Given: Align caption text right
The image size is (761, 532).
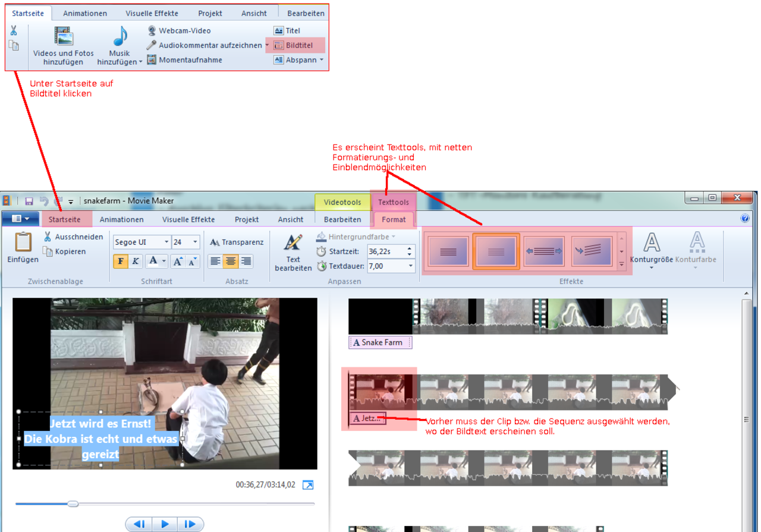Looking at the screenshot, I should (246, 261).
